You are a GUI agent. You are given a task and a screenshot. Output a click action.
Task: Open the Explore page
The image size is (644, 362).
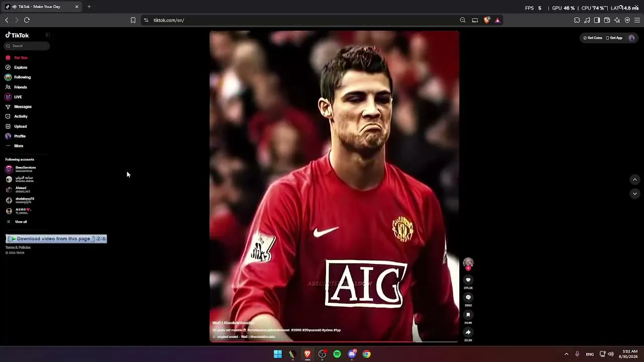point(16,67)
